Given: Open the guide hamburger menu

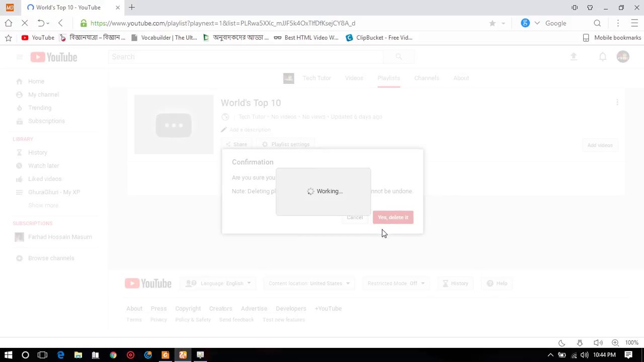Looking at the screenshot, I should pos(20,57).
